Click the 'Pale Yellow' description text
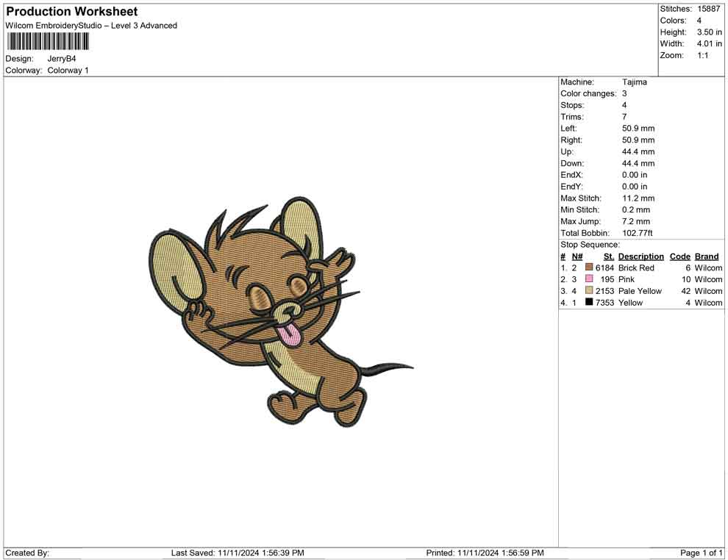 (640, 291)
